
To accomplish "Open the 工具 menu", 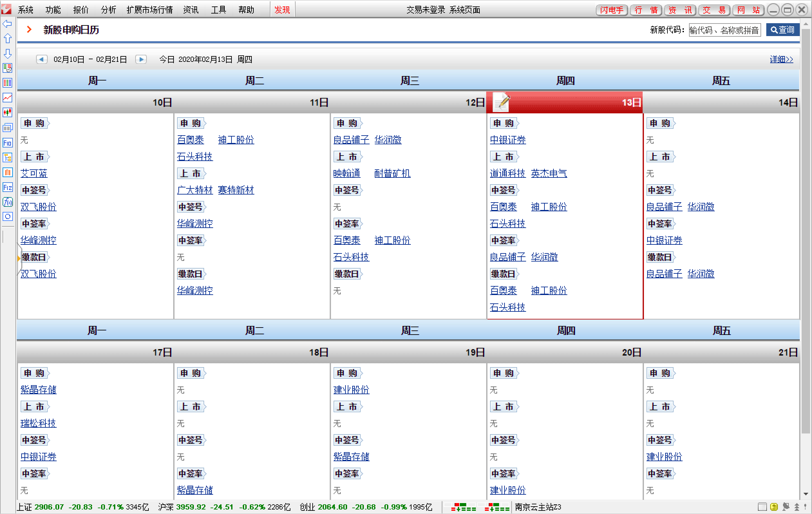I will click(219, 10).
